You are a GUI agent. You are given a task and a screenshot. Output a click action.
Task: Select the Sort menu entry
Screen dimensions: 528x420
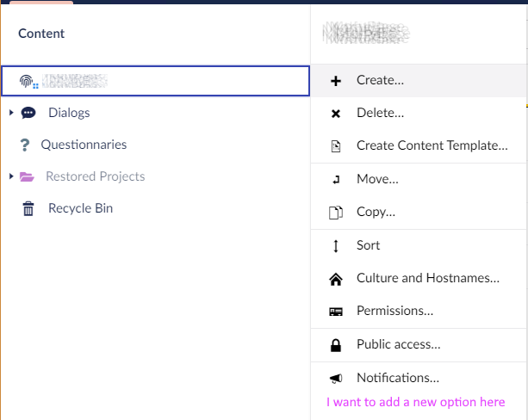tap(419, 245)
